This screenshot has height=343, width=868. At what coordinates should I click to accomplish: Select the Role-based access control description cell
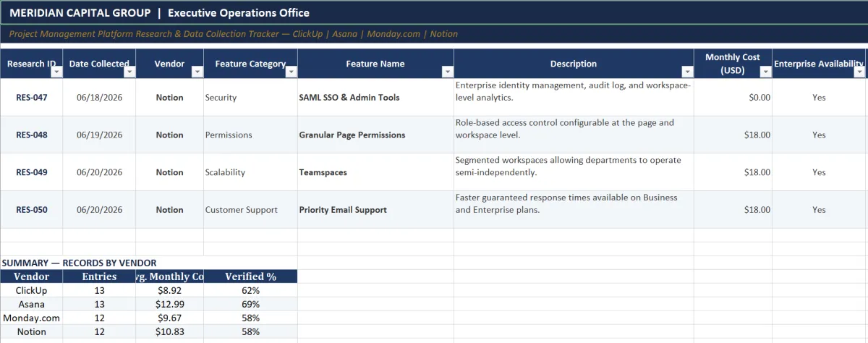click(x=574, y=135)
